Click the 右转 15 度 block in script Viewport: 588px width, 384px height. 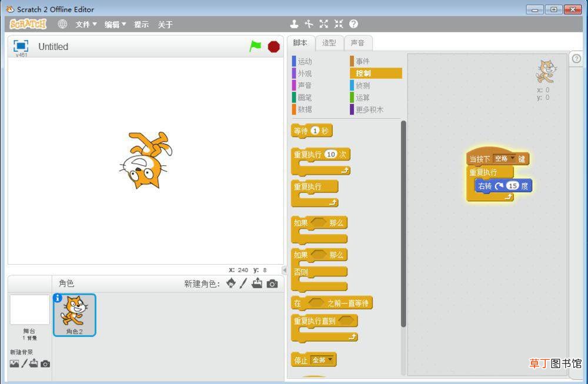(503, 186)
